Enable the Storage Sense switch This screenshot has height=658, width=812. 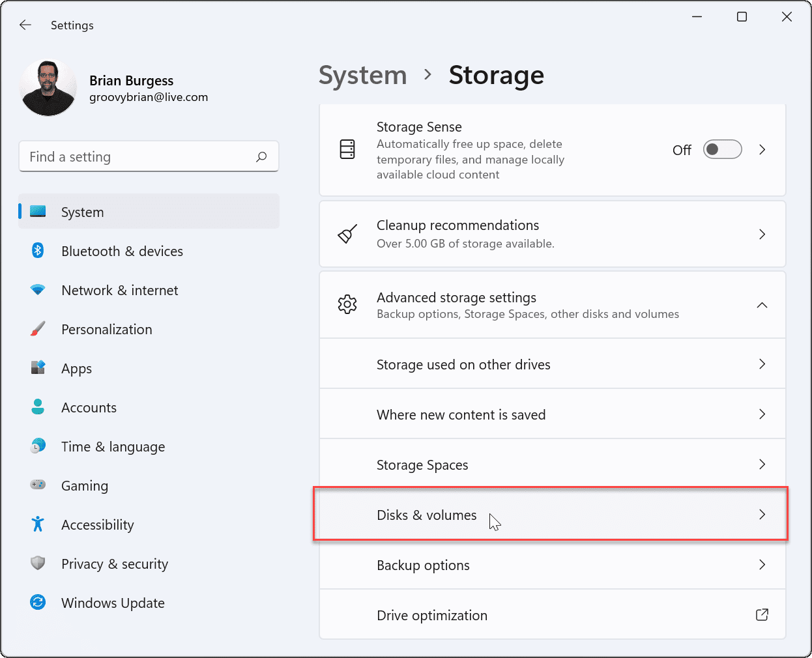coord(722,149)
